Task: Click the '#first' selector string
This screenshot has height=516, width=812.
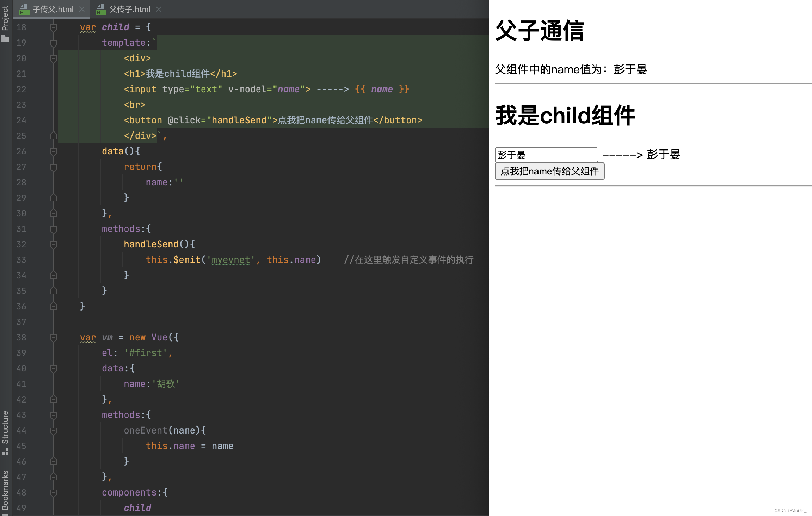Action: pos(146,353)
